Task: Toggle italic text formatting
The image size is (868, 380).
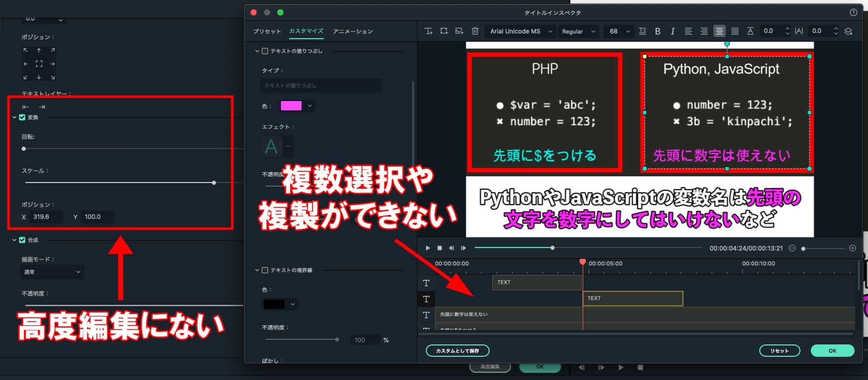Action: (x=673, y=31)
